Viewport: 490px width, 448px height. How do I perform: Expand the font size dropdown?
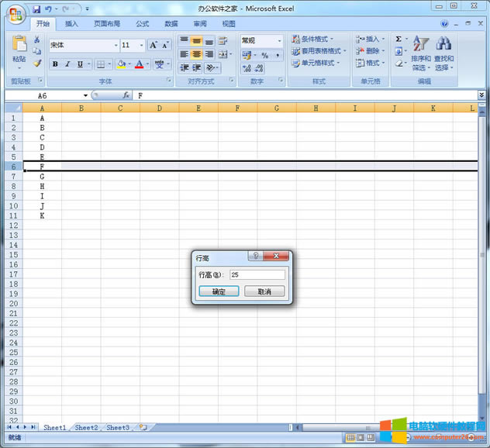[x=140, y=46]
